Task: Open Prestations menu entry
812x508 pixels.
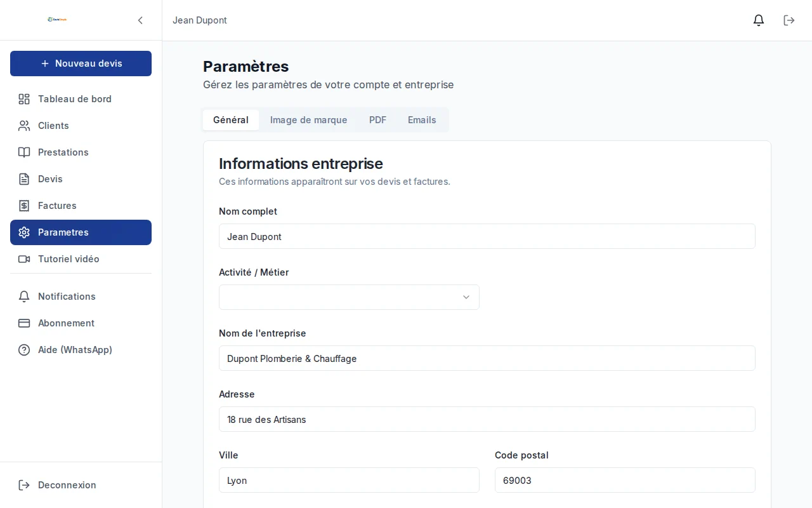Action: click(81, 152)
